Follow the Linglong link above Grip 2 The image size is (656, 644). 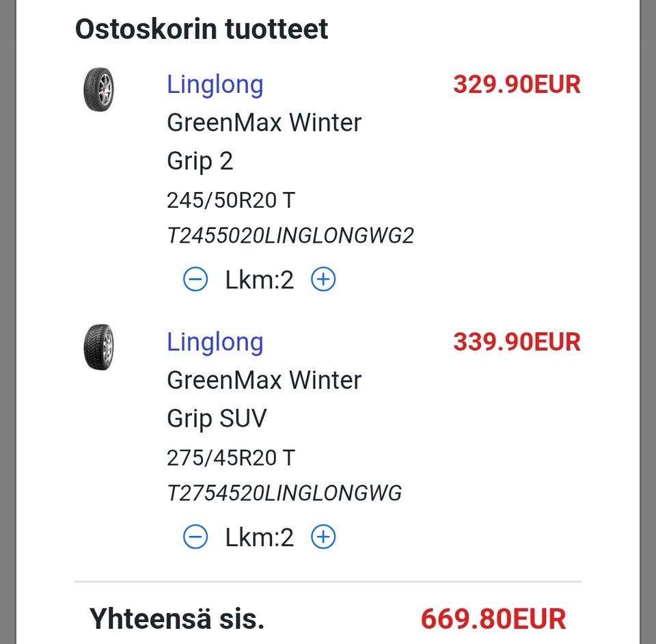pos(215,85)
